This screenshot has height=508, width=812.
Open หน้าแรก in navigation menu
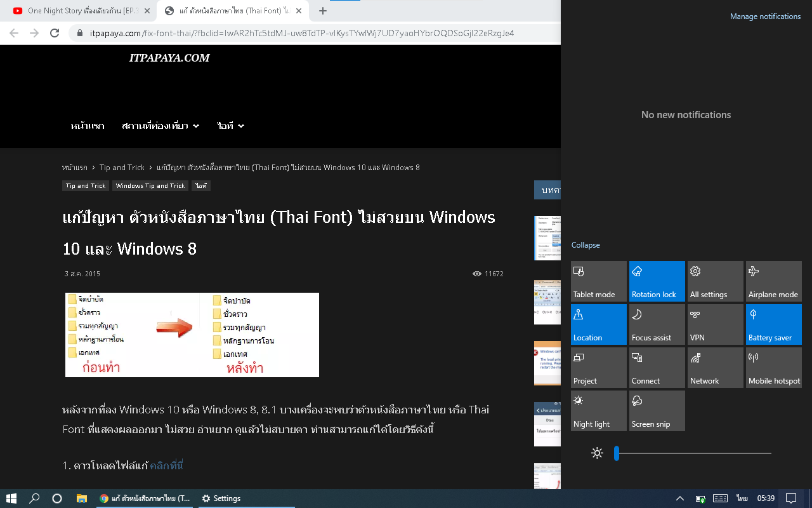click(88, 126)
